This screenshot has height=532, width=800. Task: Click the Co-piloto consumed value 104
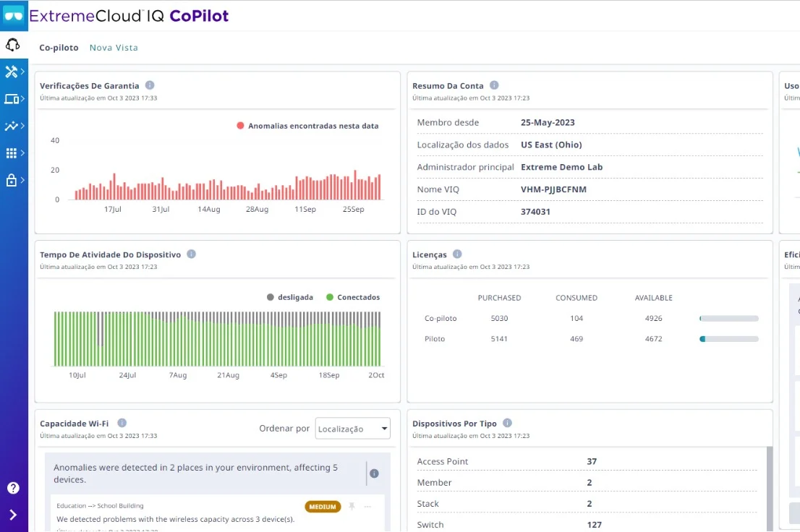pyautogui.click(x=576, y=318)
